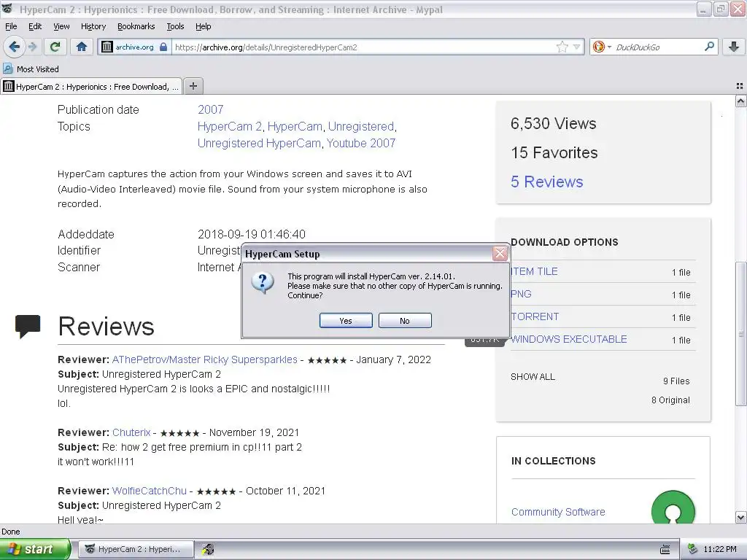Click the Reviews speech bubble icon

[x=28, y=326]
